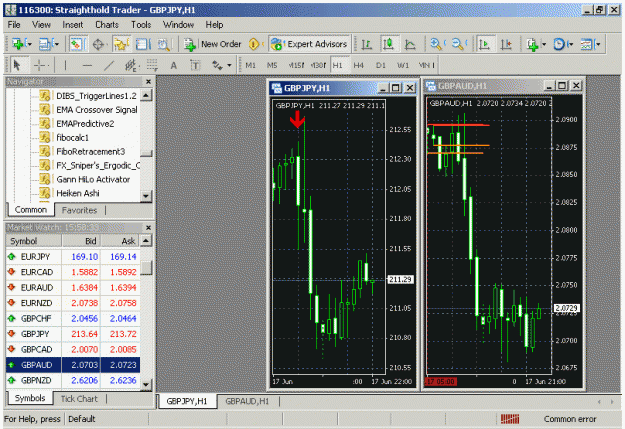Image resolution: width=625 pixels, height=429 pixels.
Task: Open the Data Window crosshair-target icon
Action: coord(98,44)
